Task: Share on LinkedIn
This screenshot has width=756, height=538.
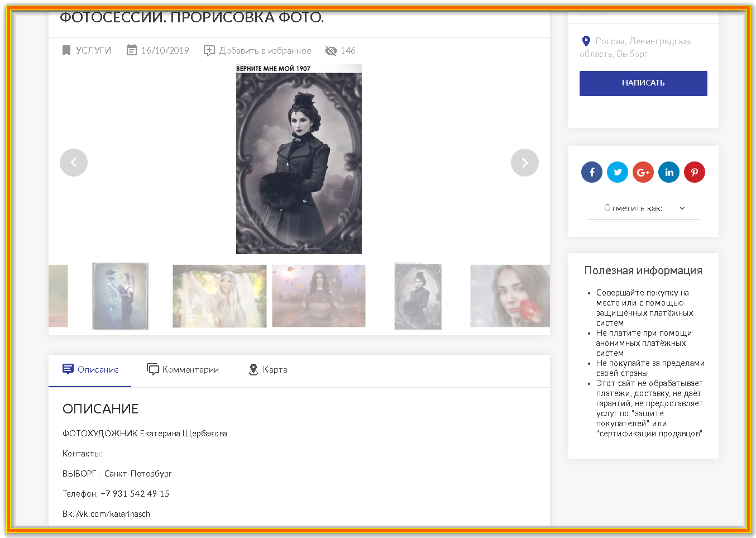Action: [x=669, y=172]
